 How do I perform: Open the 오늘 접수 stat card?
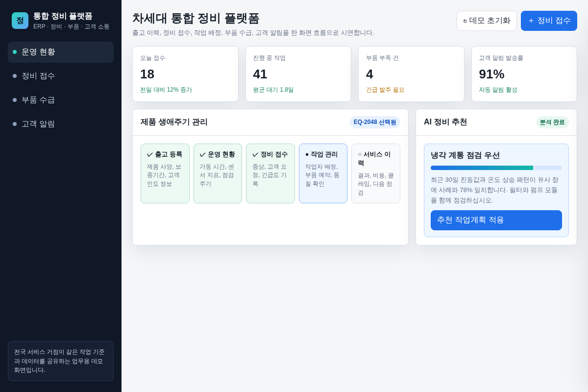pyautogui.click(x=185, y=74)
